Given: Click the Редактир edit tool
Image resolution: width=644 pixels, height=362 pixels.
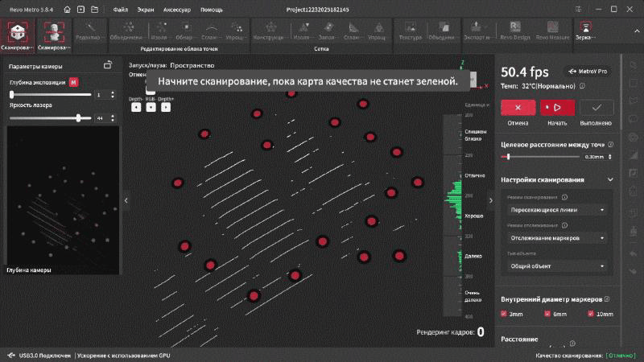Looking at the screenshot, I should coord(90,31).
